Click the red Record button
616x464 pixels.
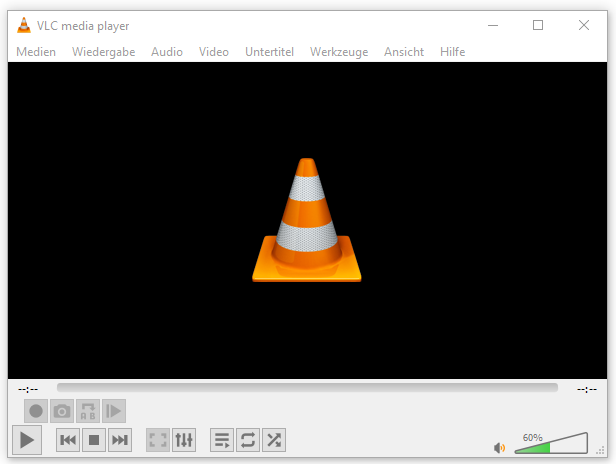pos(36,411)
